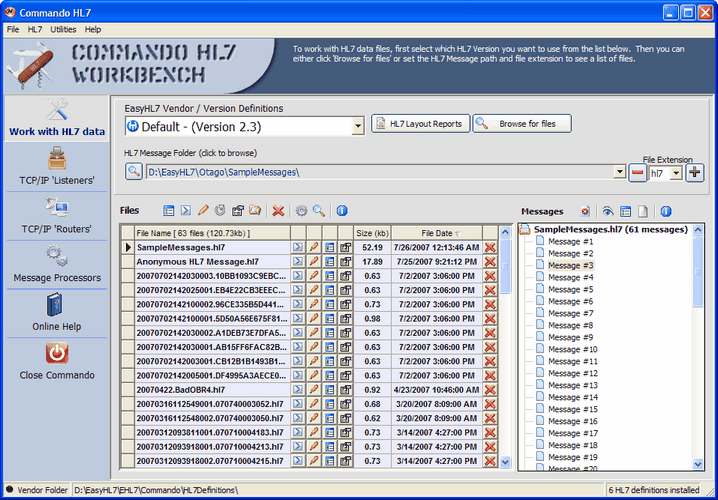Click eye view icon in Messages toolbar
Viewport: 718px width, 500px height.
pyautogui.click(x=608, y=211)
